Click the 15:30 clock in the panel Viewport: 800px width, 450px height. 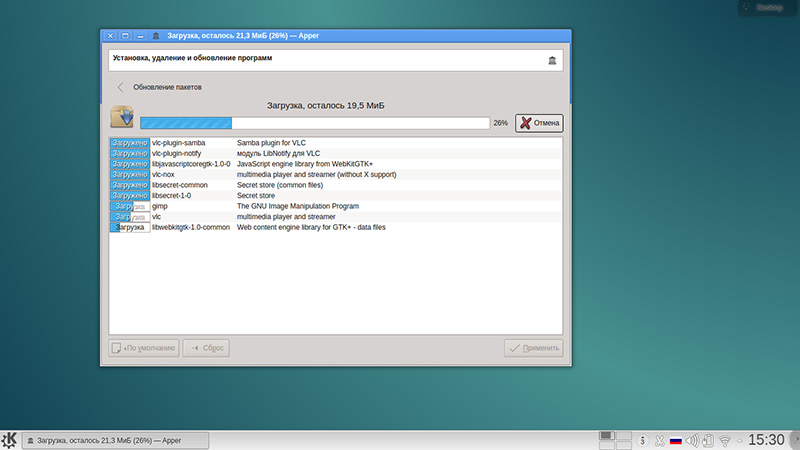click(x=766, y=440)
